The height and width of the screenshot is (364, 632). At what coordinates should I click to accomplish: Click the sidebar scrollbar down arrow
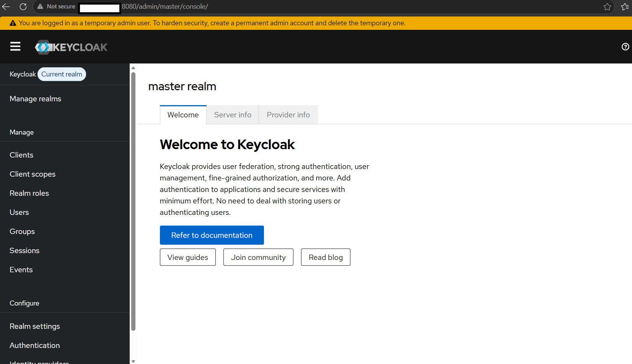(133, 361)
